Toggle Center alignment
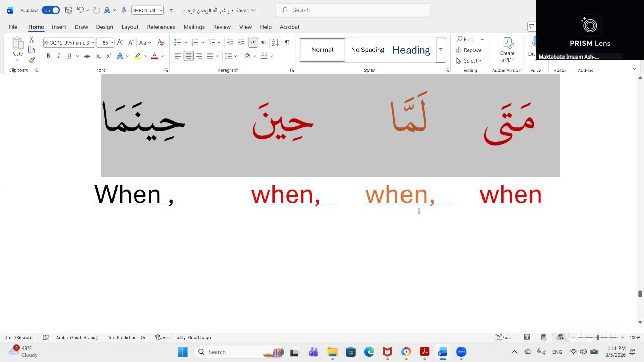Image resolution: width=644 pixels, height=362 pixels. tap(188, 56)
